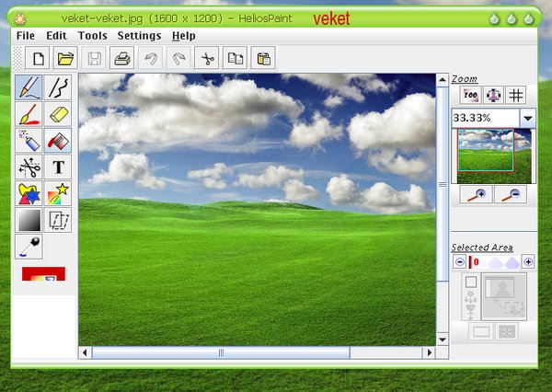552x392 pixels.
Task: Click the Save floppy disk icon
Action: (x=94, y=58)
